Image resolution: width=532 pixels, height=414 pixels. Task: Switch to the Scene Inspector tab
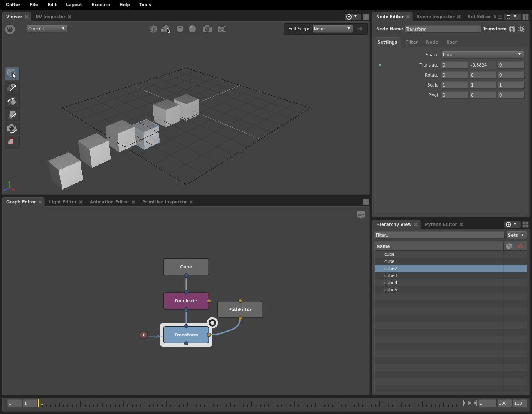coord(435,17)
